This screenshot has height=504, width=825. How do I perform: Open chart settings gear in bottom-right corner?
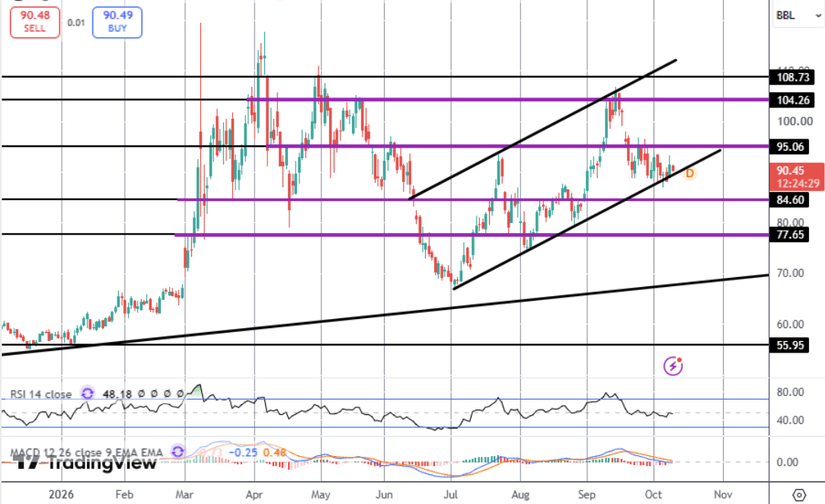(798, 495)
